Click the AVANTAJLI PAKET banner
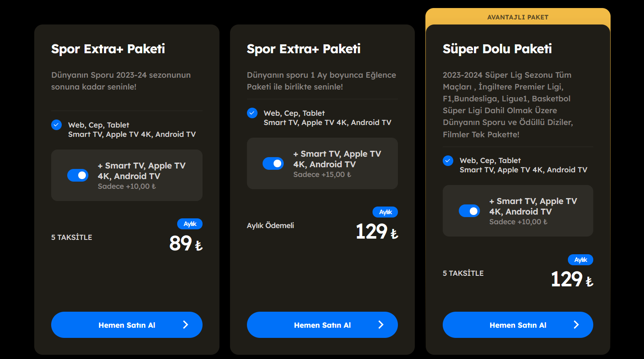644x359 pixels. click(x=518, y=17)
